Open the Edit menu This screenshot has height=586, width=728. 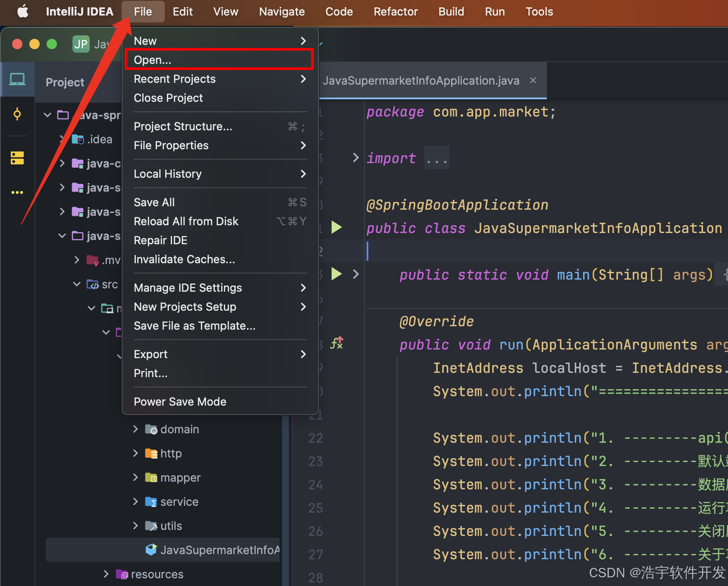pyautogui.click(x=183, y=12)
